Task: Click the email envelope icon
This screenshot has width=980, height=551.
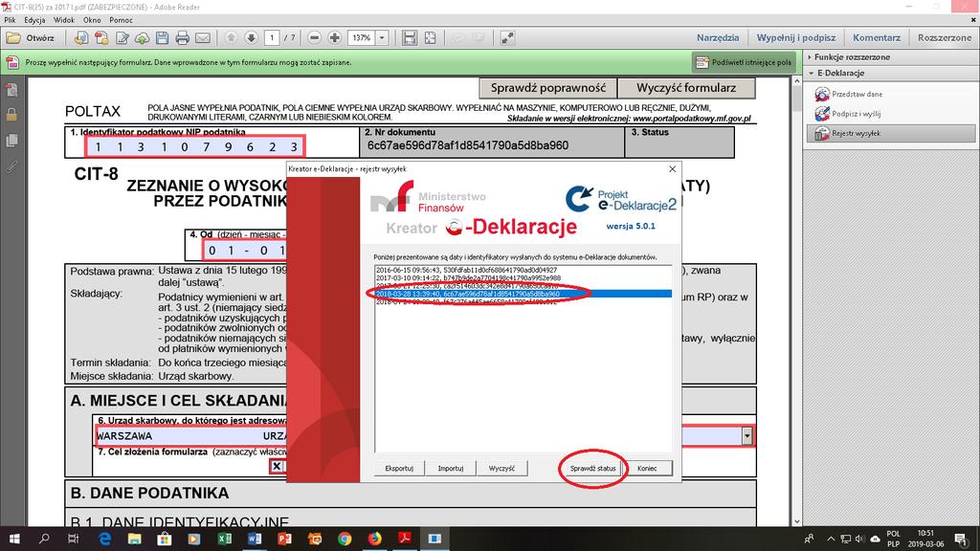Action: (203, 38)
